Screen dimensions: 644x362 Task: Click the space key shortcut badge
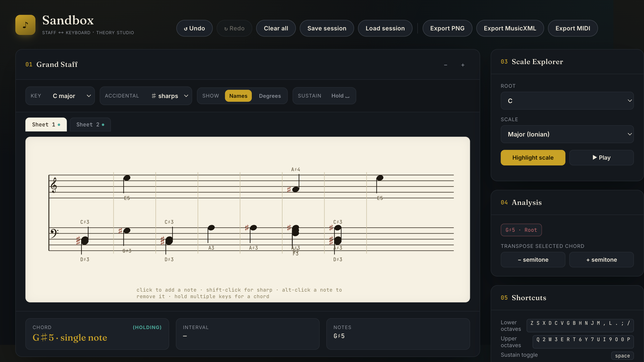pyautogui.click(x=622, y=356)
